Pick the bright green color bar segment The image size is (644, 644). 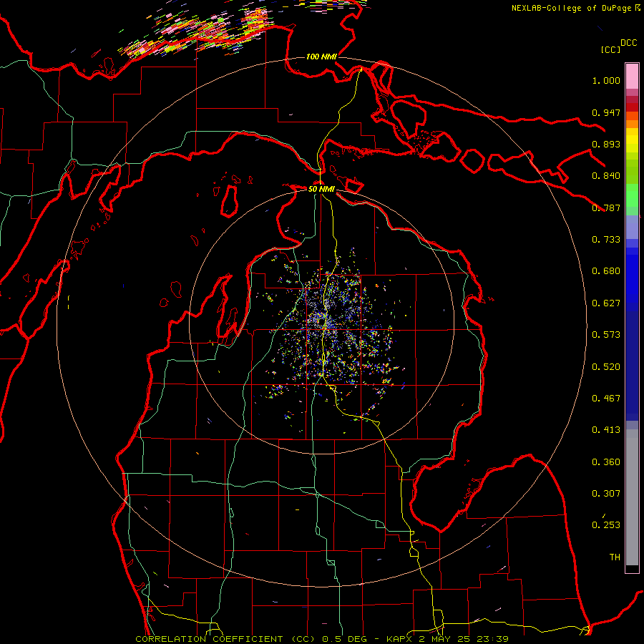632,195
